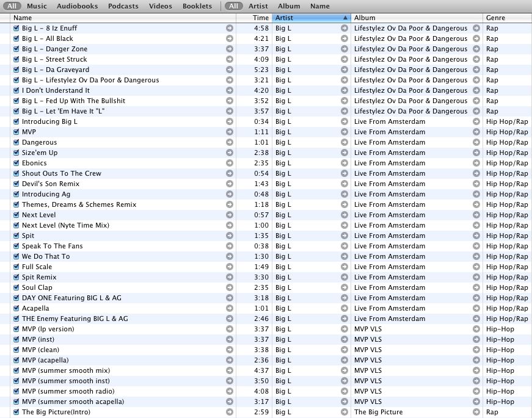Click the Hip-Hop genre of MVP (summer smooth inst)

click(500, 381)
